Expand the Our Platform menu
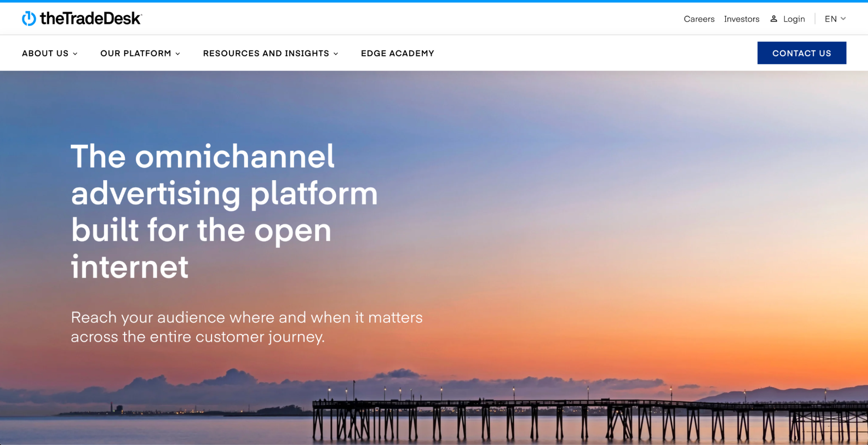 [x=135, y=53]
